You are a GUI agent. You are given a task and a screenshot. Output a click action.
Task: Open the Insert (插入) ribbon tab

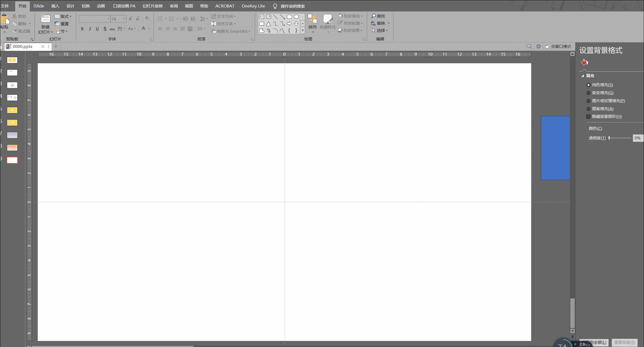(x=55, y=6)
